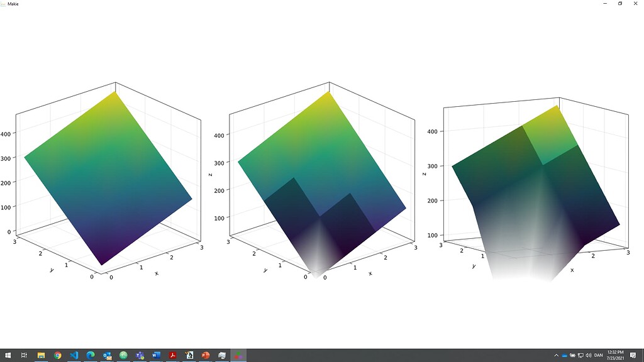Launch Visual Studio Code
The height and width of the screenshot is (362, 644).
coord(74,356)
